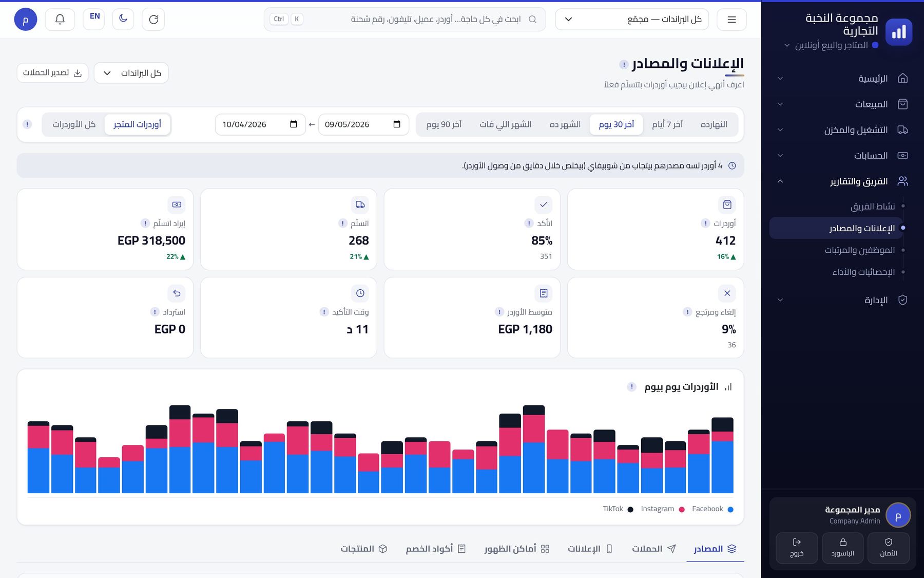Switch to أماكن الظهور tab

517,549
